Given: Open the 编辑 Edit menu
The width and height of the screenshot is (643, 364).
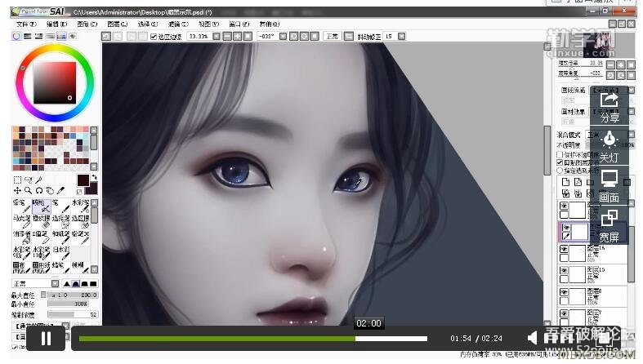Looking at the screenshot, I should 57,24.
